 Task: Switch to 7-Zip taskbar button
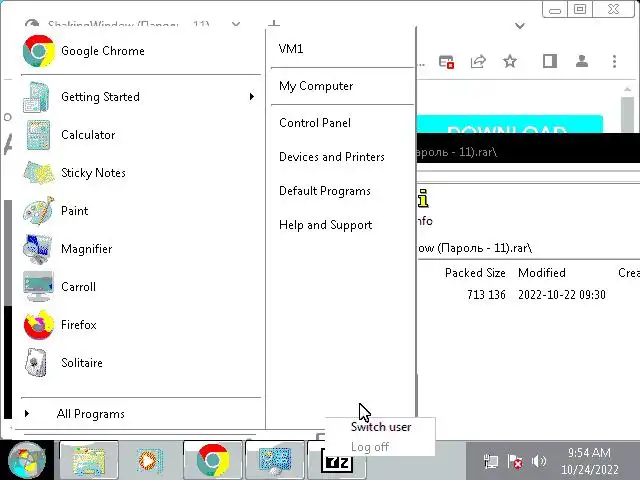coord(337,462)
